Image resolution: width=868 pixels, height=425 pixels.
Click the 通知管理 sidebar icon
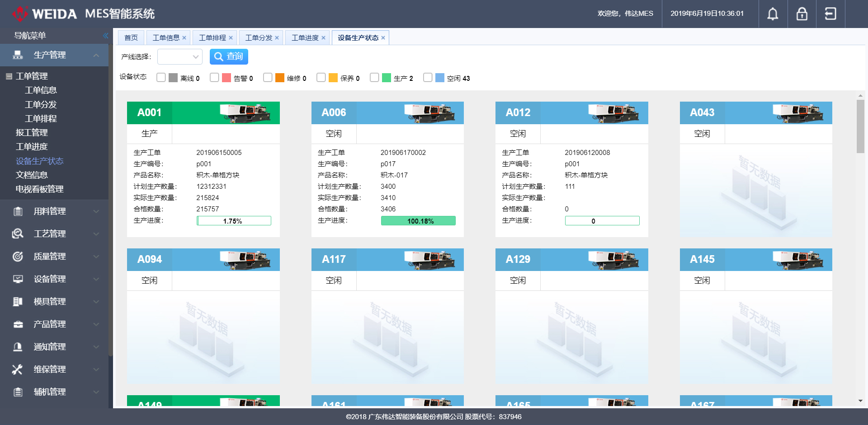(x=18, y=347)
